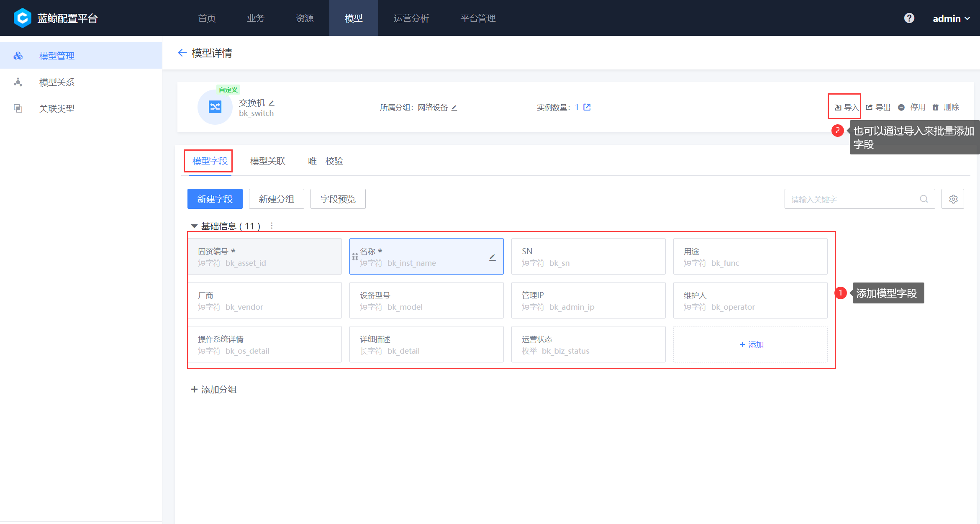Select the 模型 top menu
Screen dimensions: 980x524
[x=354, y=18]
